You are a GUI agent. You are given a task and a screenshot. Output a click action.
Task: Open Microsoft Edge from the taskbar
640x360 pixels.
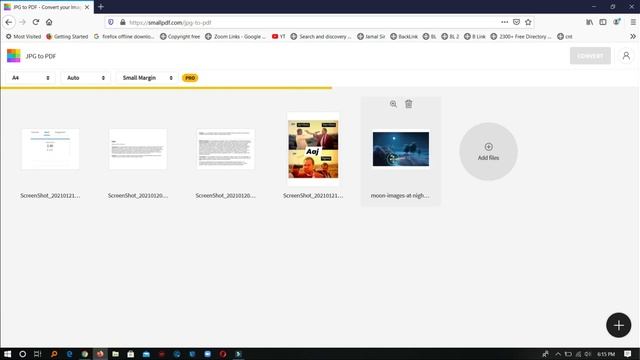click(69, 354)
